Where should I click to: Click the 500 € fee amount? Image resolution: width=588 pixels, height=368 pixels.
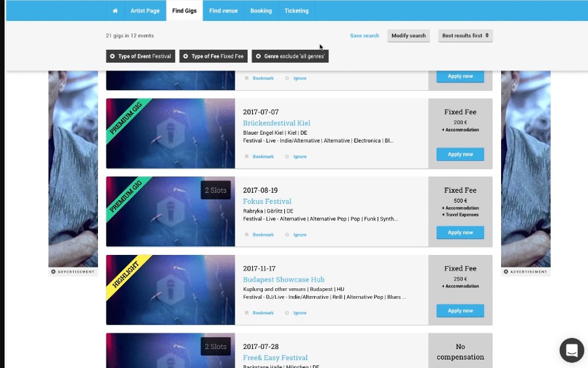click(x=460, y=201)
